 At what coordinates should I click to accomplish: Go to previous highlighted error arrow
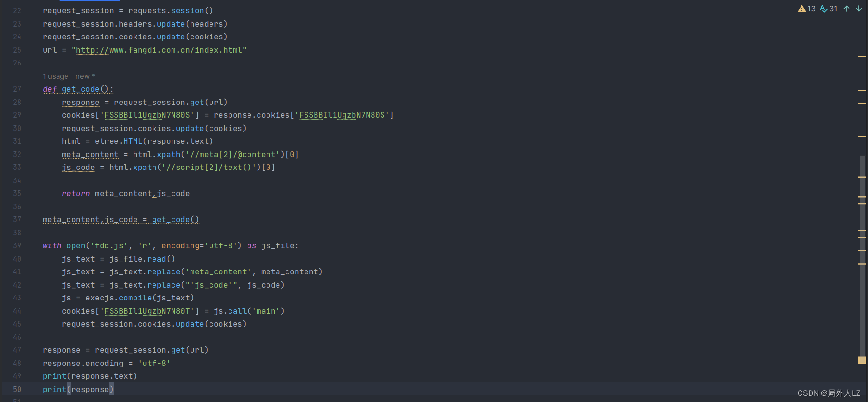pyautogui.click(x=847, y=9)
